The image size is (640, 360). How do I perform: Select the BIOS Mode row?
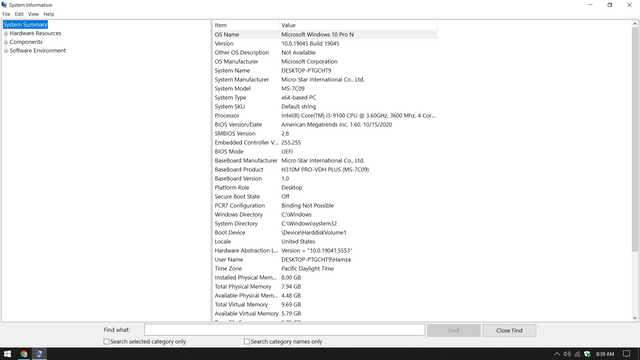tap(325, 151)
